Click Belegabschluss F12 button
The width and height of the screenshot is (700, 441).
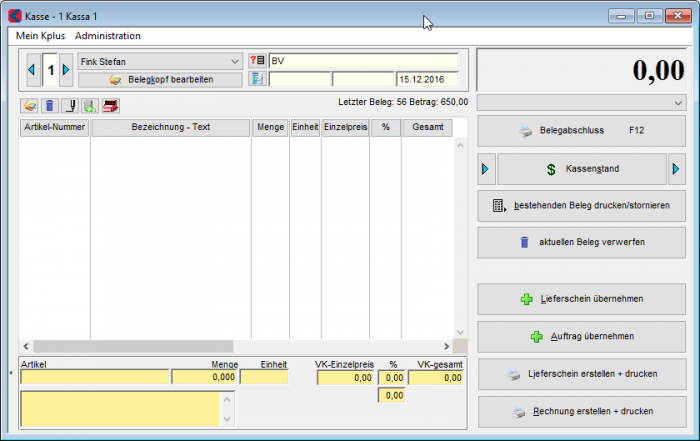tap(581, 131)
